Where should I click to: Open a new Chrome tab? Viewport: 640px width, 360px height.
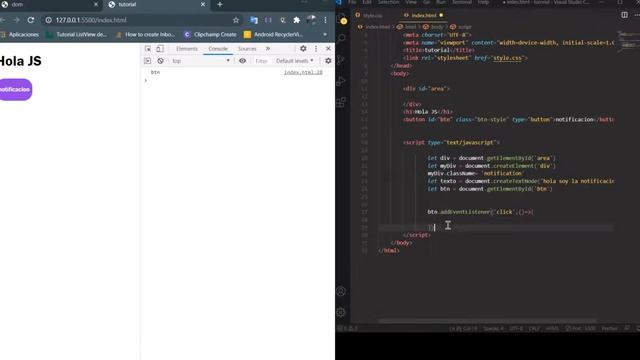pos(220,4)
